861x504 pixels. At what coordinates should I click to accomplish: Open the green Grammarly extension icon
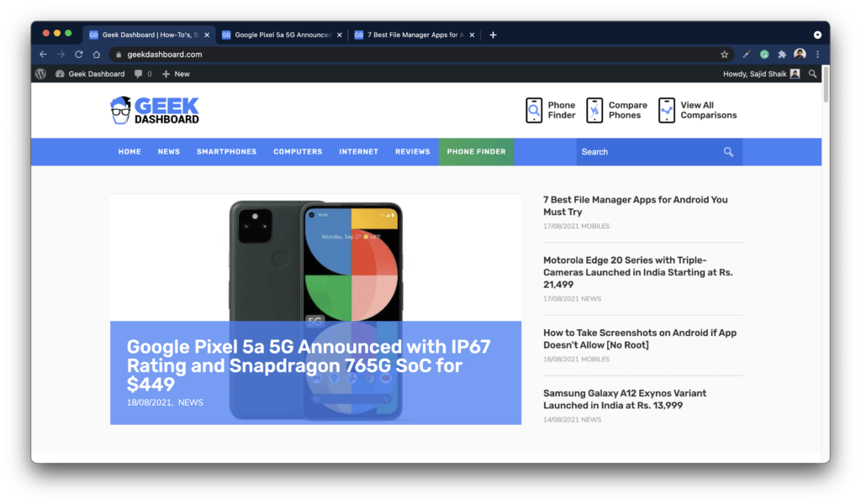764,55
